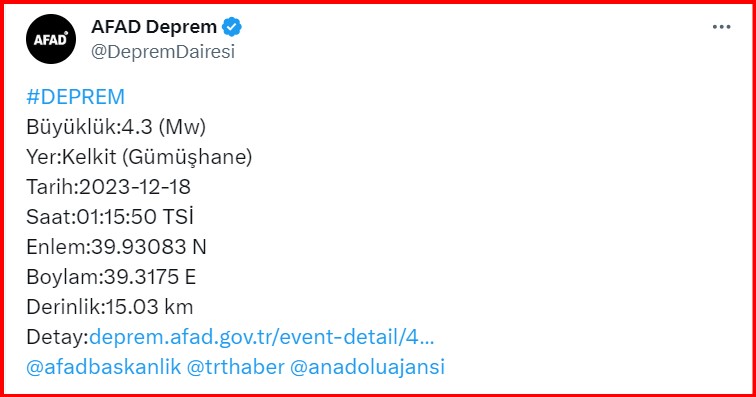
Task: Click the Derinlik:15.03 km depth line
Action: (109, 307)
